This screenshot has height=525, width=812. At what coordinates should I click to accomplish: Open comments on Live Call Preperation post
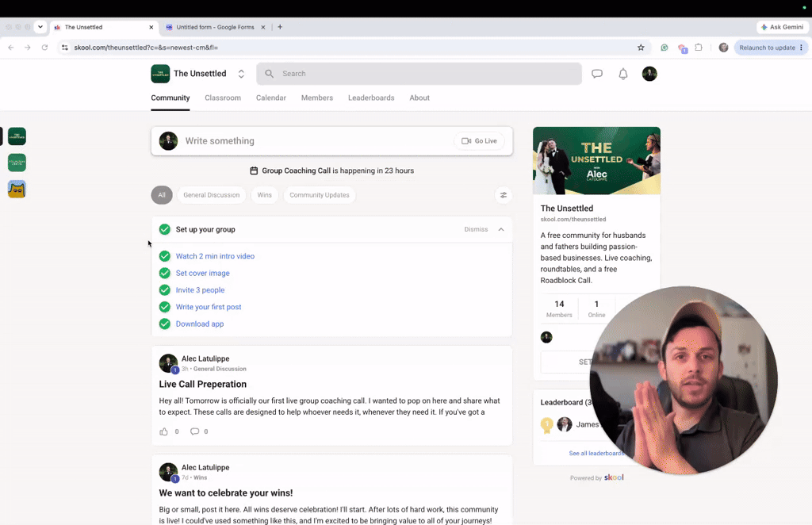[195, 431]
